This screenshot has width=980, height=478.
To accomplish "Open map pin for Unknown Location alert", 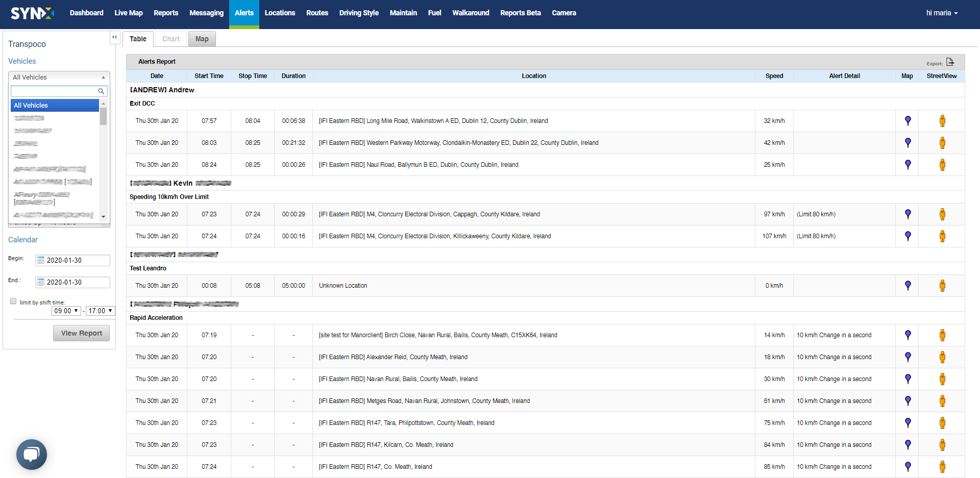I will (908, 286).
